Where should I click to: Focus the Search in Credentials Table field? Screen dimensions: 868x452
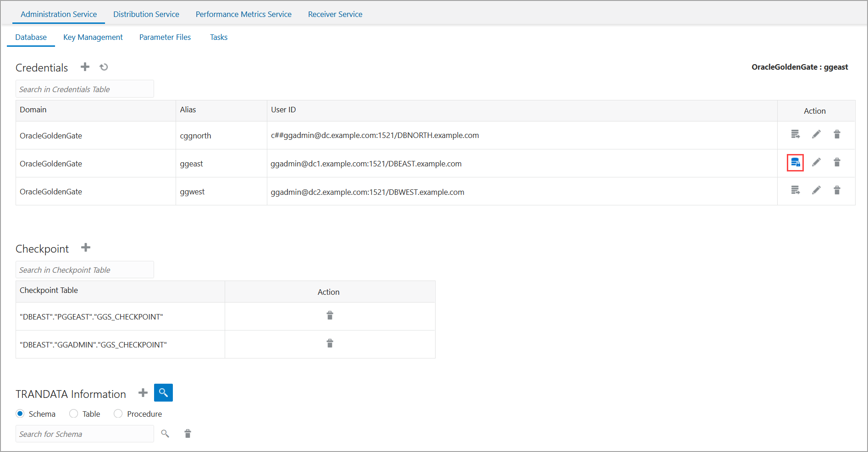pos(85,89)
